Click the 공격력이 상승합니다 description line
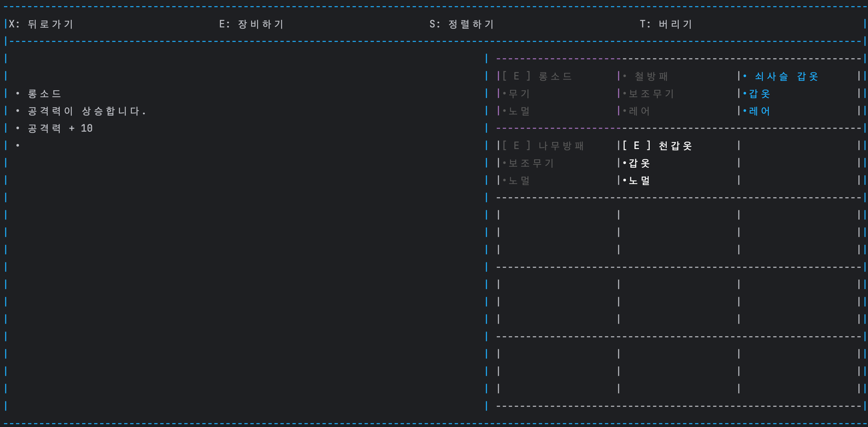The width and height of the screenshot is (868, 427). pyautogui.click(x=86, y=111)
